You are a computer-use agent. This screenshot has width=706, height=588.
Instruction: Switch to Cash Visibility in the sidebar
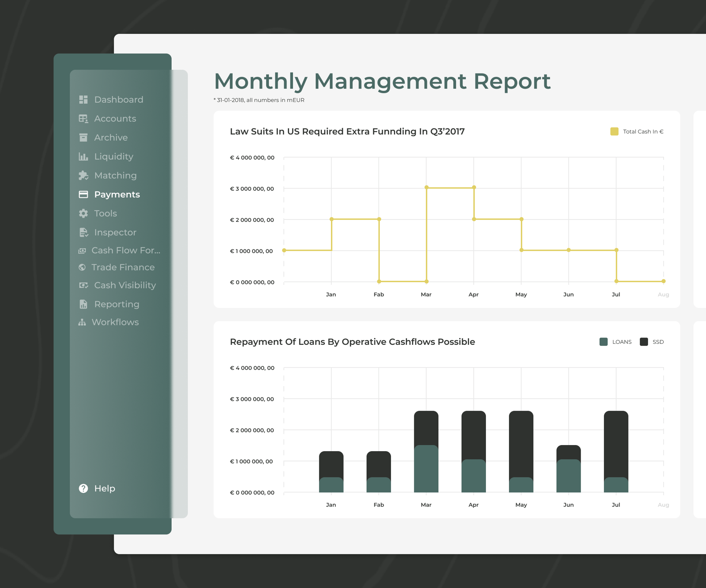[x=125, y=285]
